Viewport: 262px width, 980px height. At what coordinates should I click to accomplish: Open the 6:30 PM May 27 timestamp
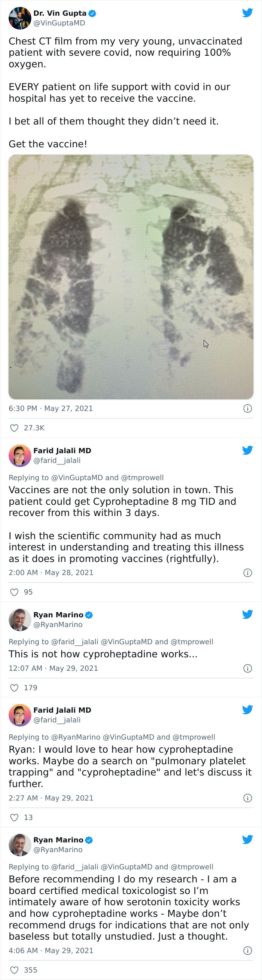pos(51,409)
